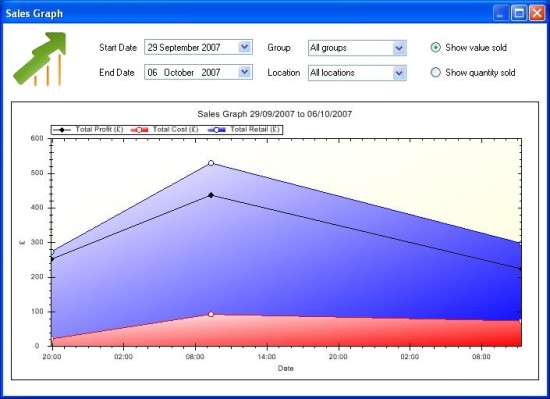Viewport: 550px width, 399px height.
Task: Click the green sales arrow chart icon
Action: [40, 59]
